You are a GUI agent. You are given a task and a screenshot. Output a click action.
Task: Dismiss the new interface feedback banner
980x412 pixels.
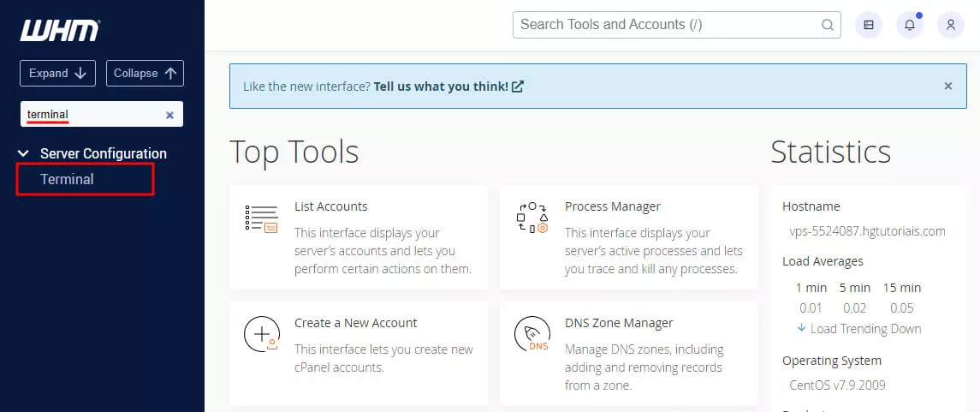pos(947,87)
